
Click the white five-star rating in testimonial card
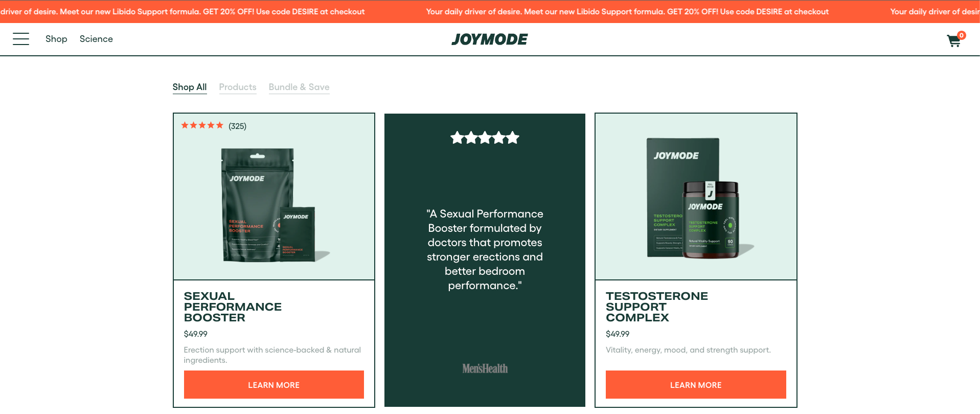pyautogui.click(x=485, y=138)
